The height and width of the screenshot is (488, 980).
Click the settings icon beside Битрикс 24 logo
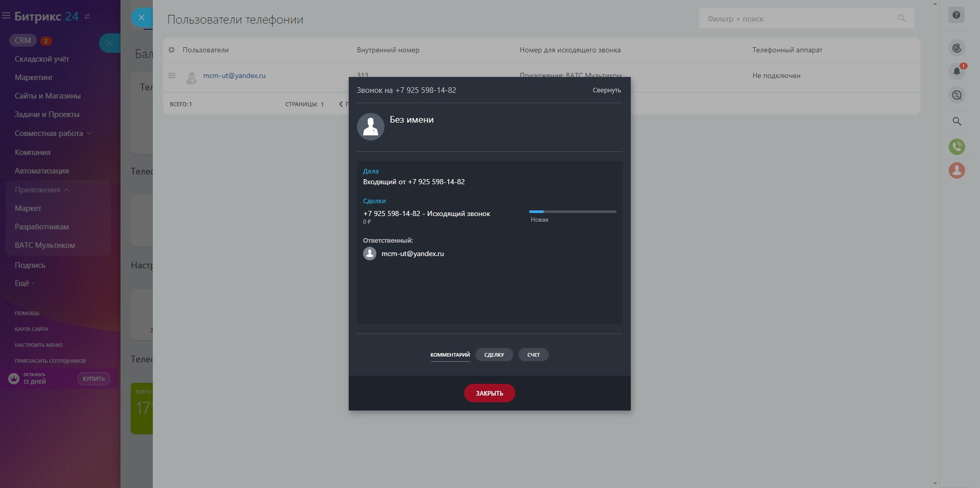click(87, 16)
